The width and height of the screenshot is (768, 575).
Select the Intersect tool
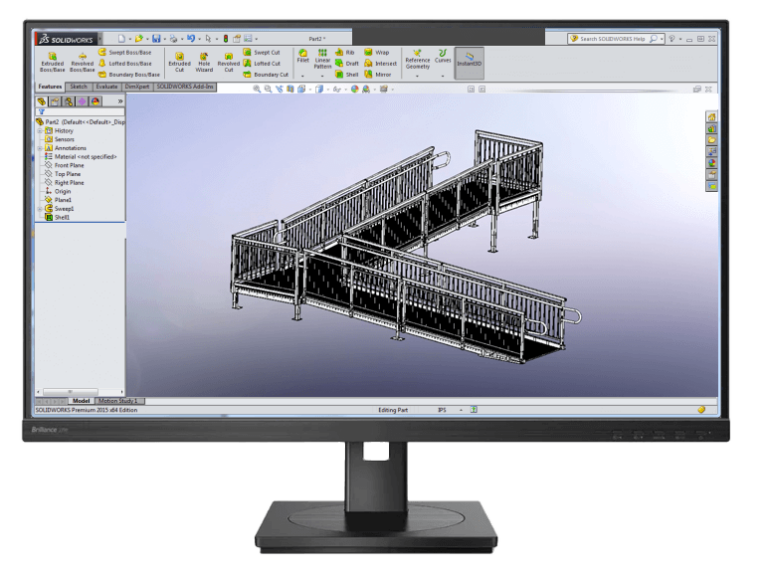(x=381, y=64)
